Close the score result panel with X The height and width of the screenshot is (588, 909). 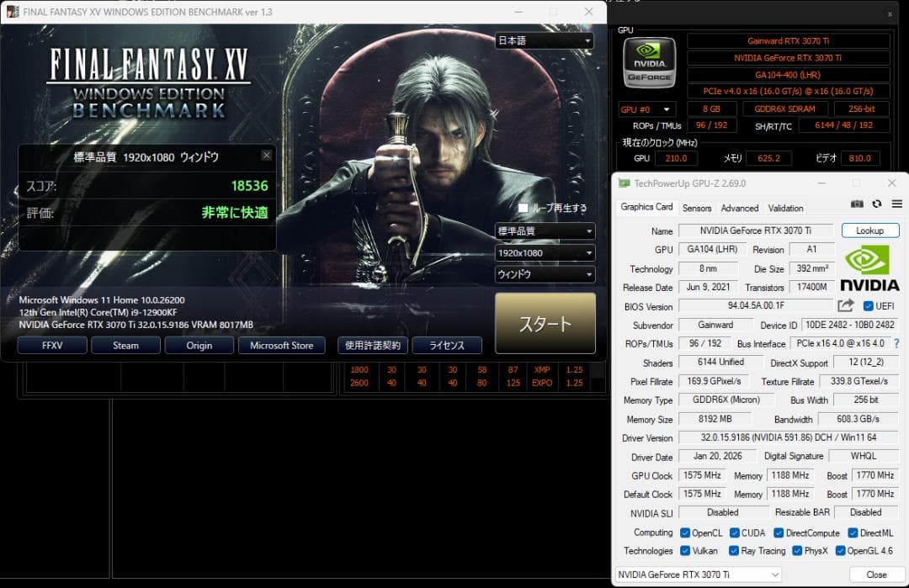tap(266, 156)
